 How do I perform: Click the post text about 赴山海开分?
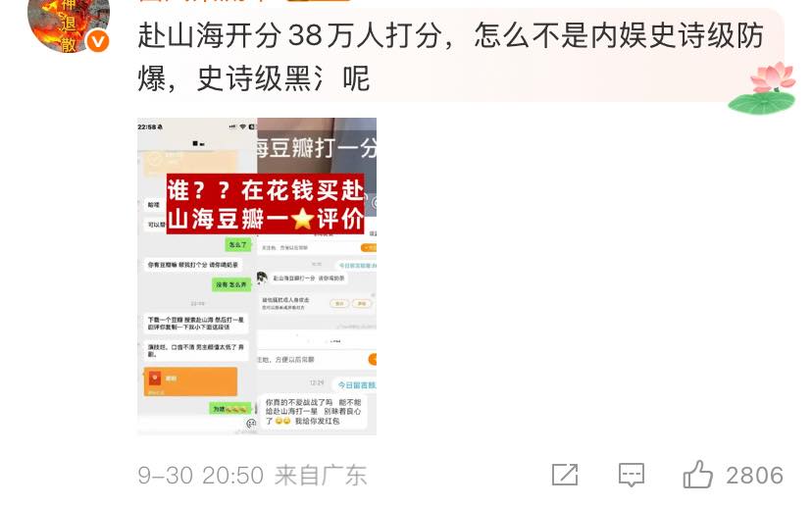pos(450,57)
